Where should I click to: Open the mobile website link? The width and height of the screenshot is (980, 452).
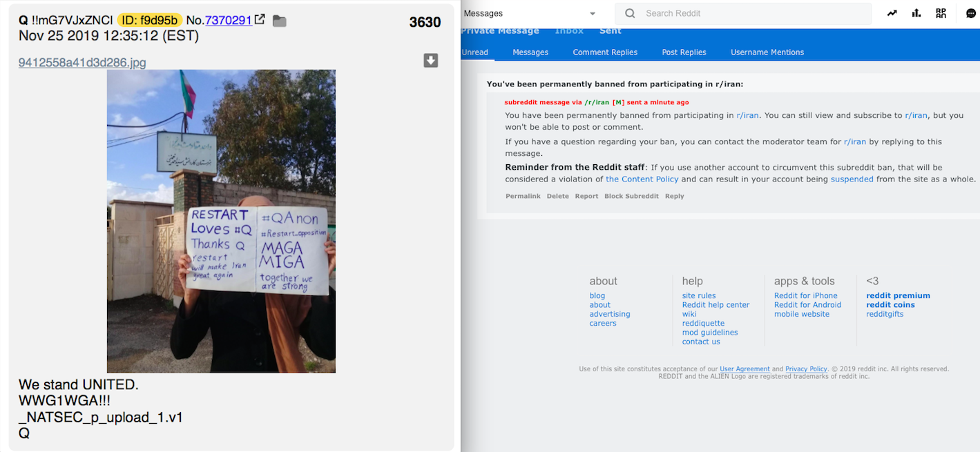802,314
